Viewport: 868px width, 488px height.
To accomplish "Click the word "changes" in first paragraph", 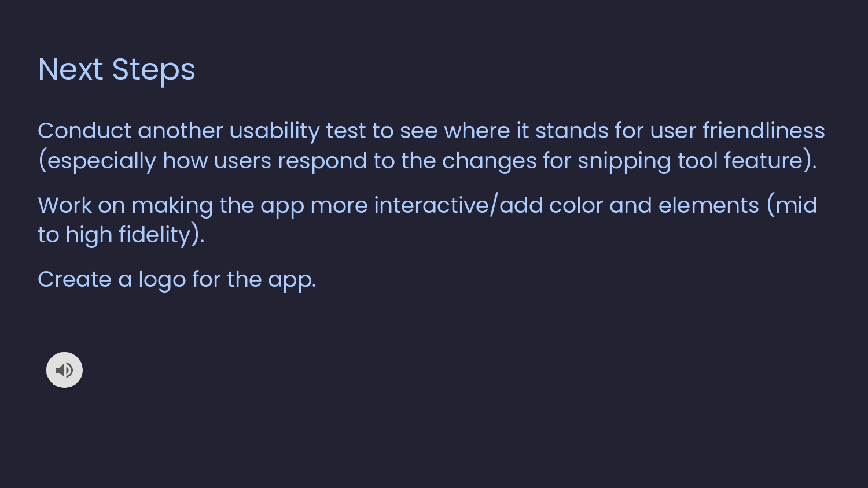I will [x=489, y=161].
